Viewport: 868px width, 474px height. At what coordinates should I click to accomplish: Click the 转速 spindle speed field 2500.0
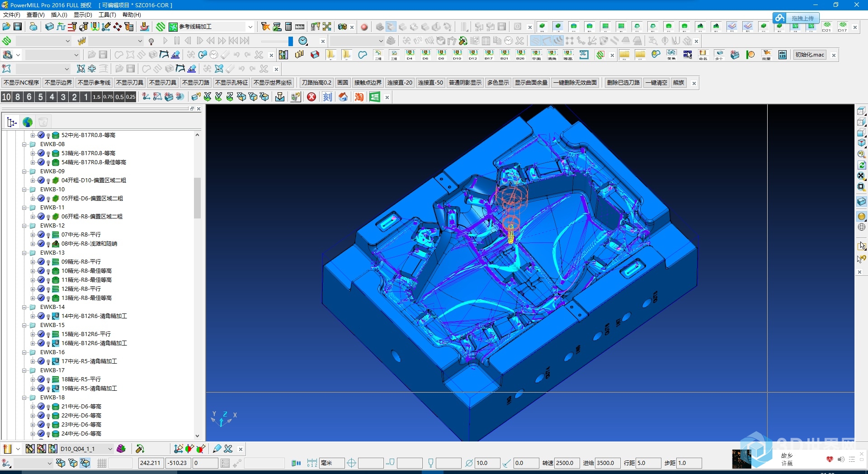click(567, 463)
